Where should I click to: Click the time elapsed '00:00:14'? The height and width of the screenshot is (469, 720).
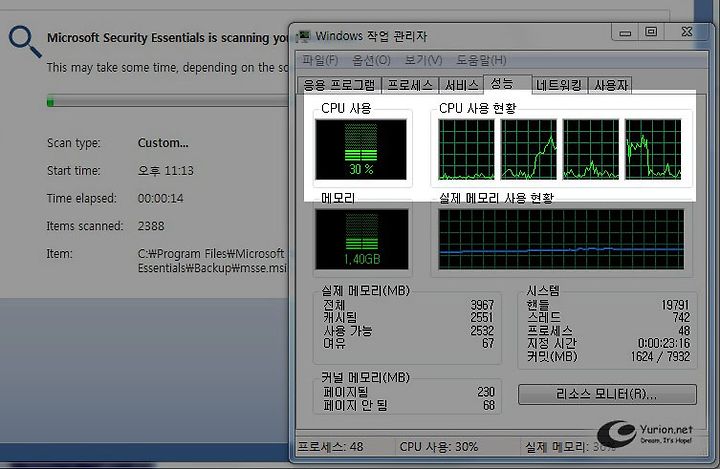[160, 198]
